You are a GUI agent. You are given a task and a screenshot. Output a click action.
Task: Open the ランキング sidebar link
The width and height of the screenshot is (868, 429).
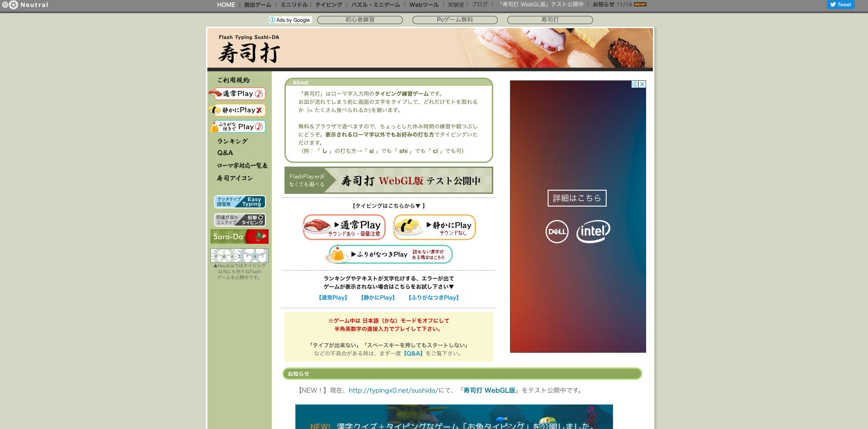[232, 141]
